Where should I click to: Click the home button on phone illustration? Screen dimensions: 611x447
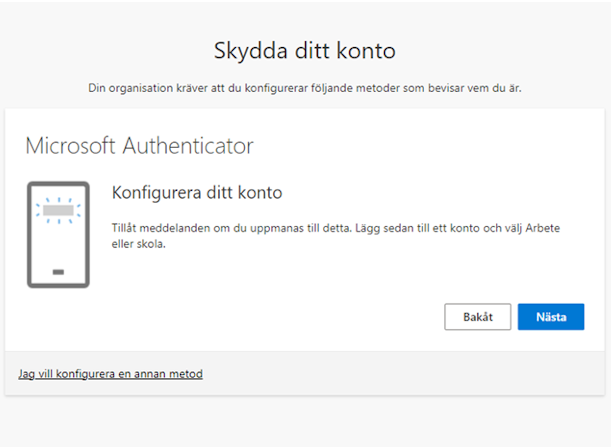click(58, 272)
